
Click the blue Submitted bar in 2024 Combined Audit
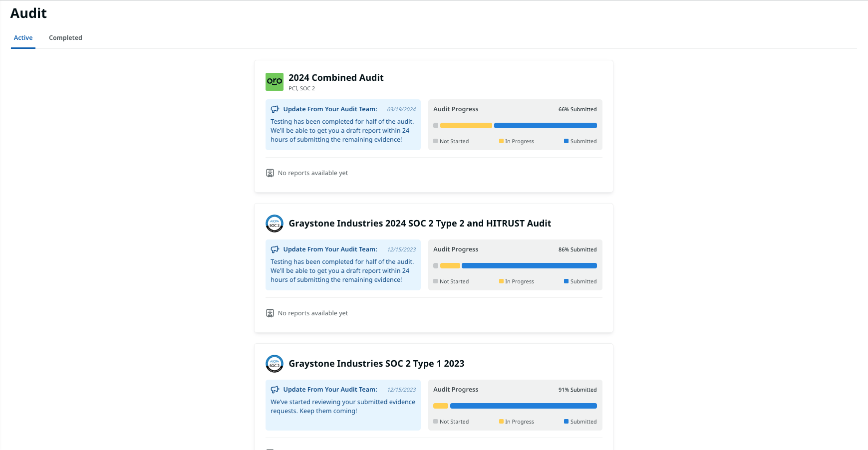(546, 126)
